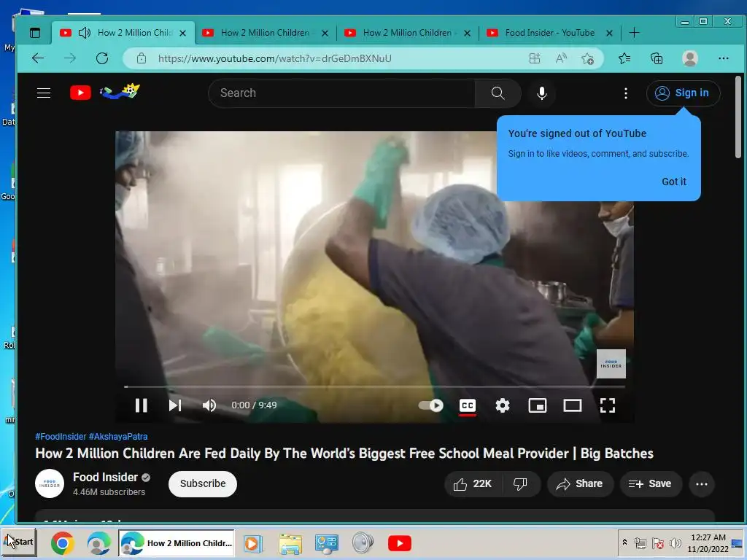Open the YouTube guide hamburger menu
The image size is (747, 560).
click(x=43, y=93)
